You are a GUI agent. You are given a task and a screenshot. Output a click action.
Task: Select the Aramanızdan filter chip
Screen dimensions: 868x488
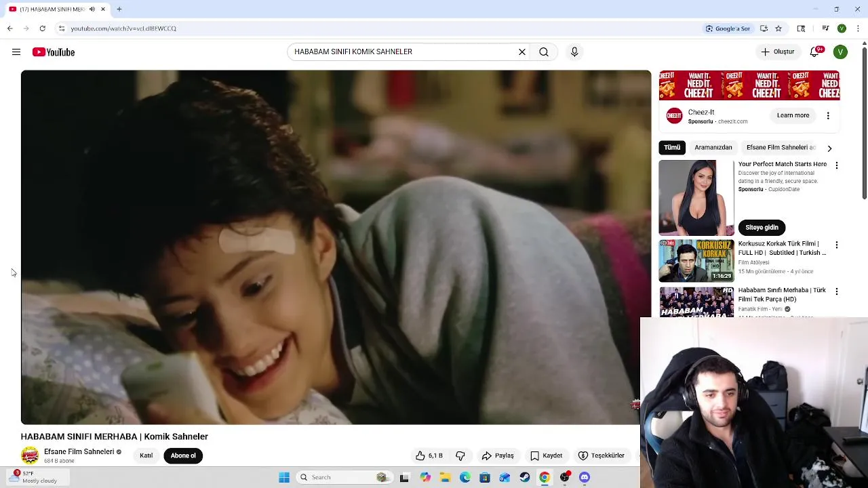coord(713,148)
